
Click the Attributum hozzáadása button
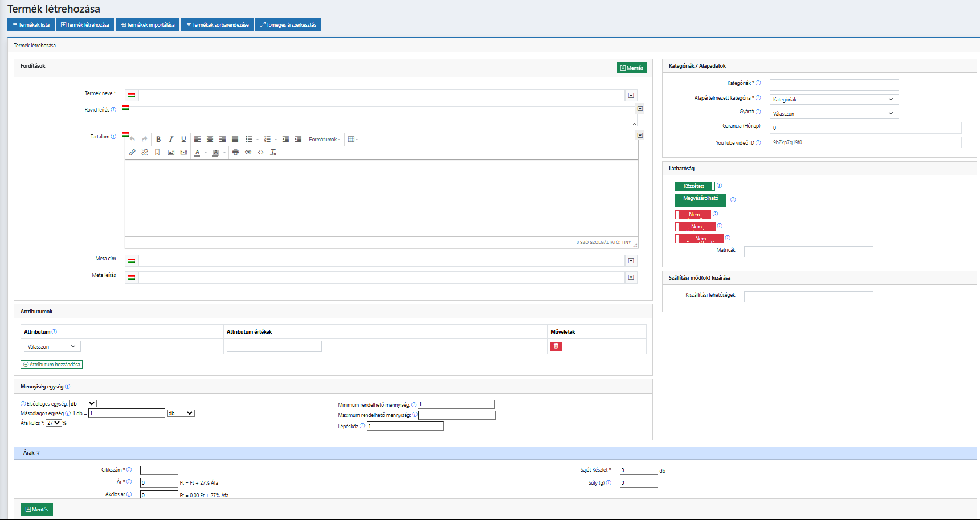52,365
